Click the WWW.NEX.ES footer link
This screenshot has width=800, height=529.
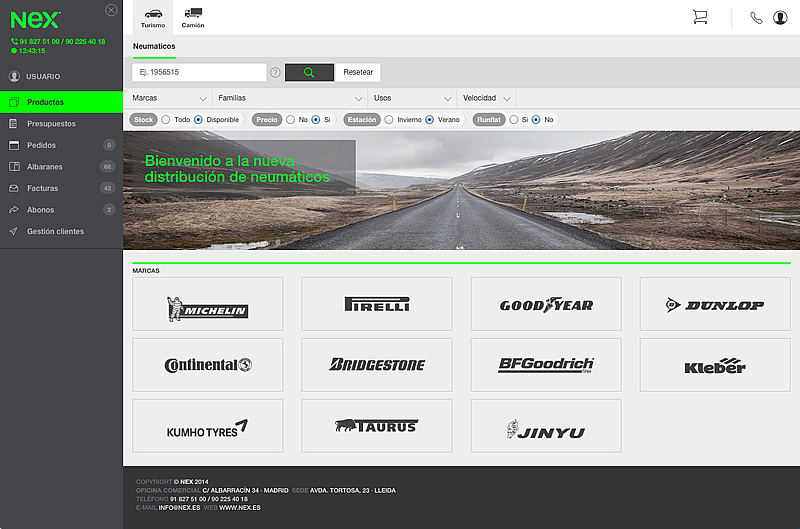(240, 508)
